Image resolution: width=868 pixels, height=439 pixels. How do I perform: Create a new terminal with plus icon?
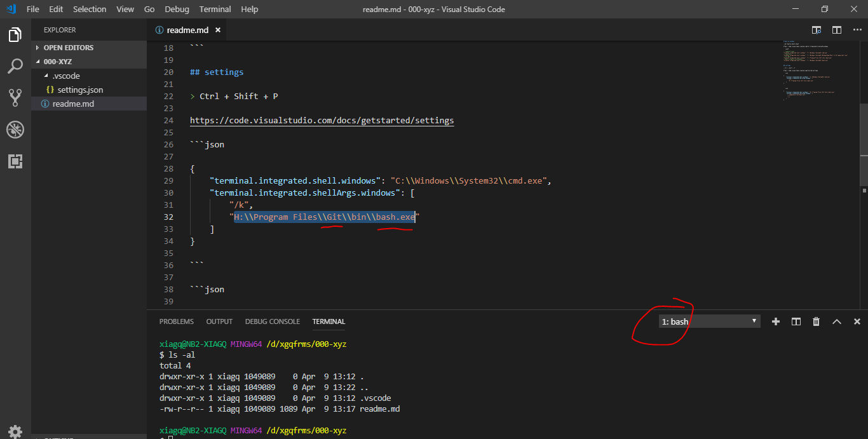click(x=775, y=321)
